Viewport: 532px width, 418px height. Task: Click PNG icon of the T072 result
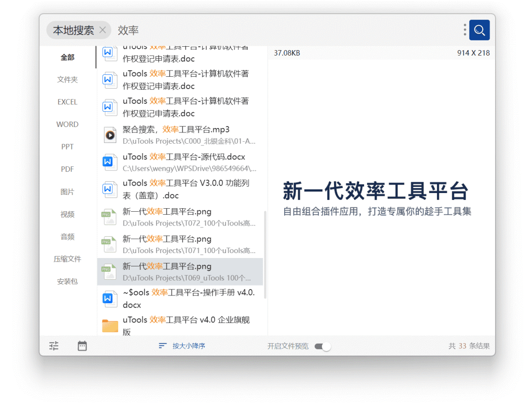tap(108, 217)
